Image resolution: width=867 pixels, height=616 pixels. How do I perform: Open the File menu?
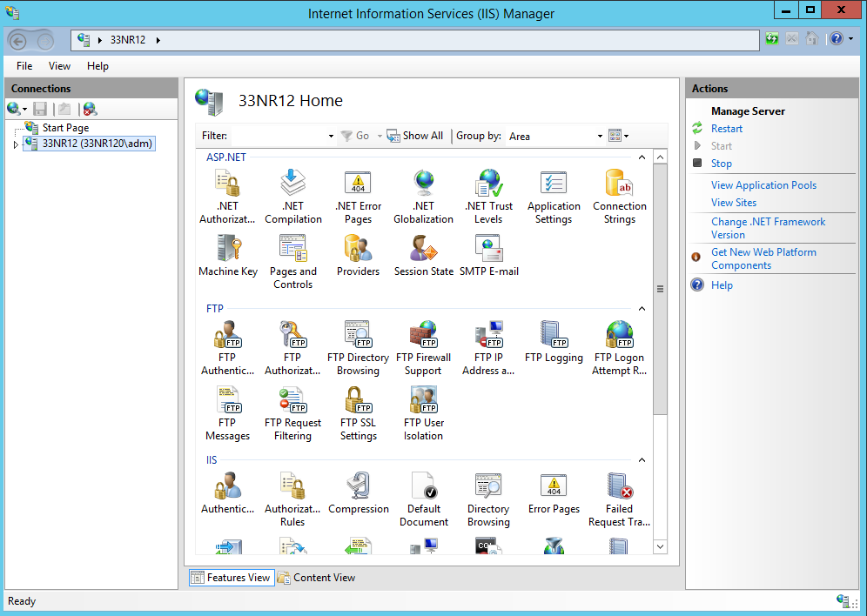[x=24, y=66]
